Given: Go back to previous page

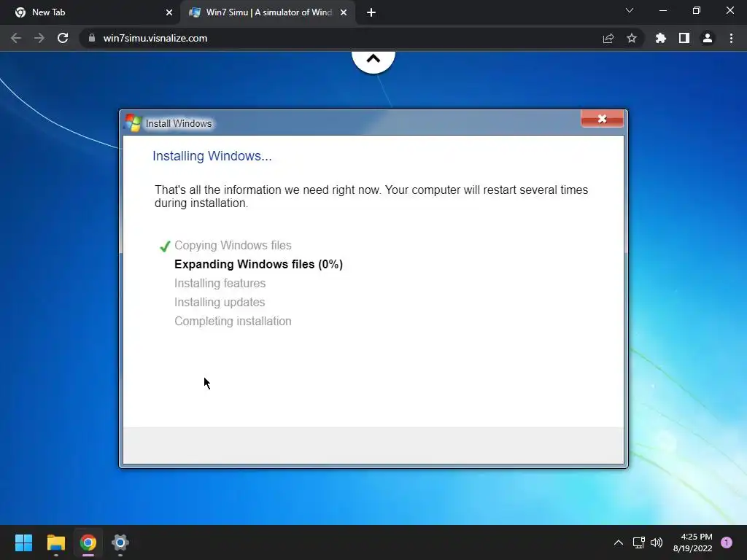Looking at the screenshot, I should point(16,38).
